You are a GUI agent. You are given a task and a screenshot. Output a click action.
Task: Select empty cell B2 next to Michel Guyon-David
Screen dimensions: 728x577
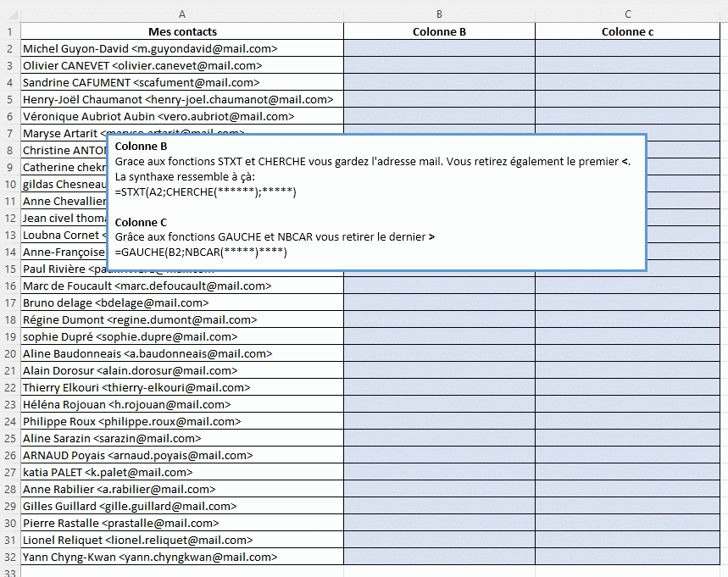tap(439, 48)
